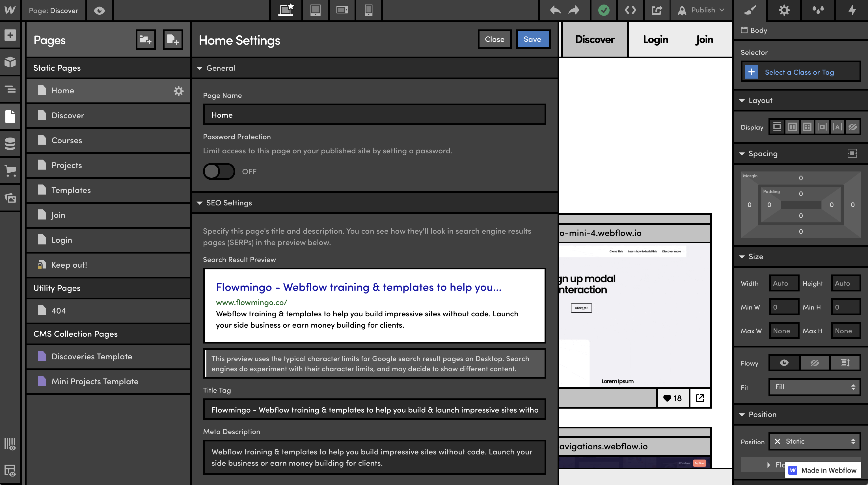Open the Ecommerce panel
868x485 pixels.
pos(10,171)
